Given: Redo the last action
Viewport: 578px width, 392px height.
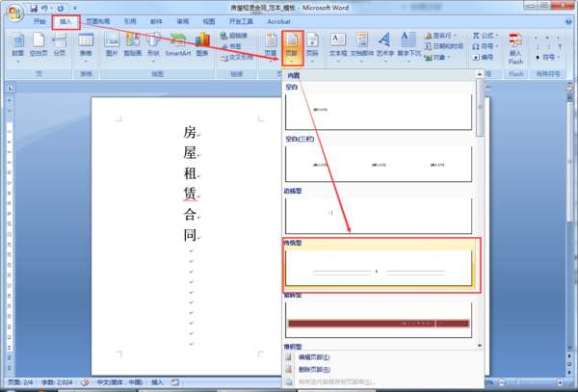Looking at the screenshot, I should [61, 8].
